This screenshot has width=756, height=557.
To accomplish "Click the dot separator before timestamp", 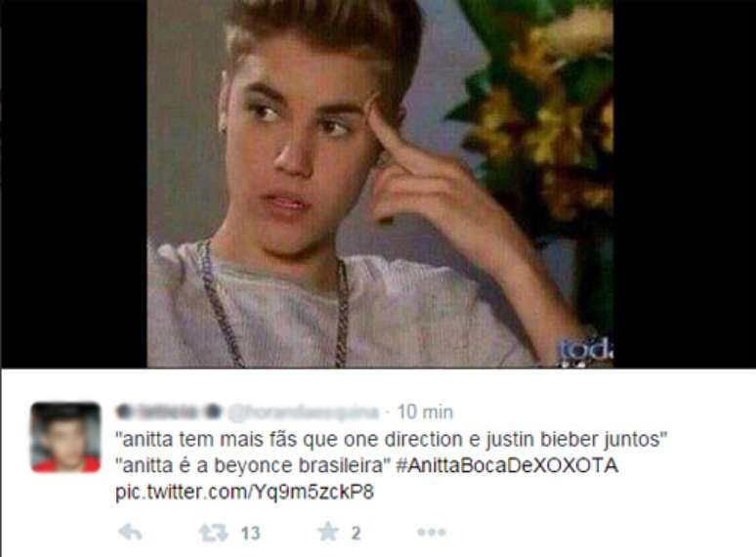I will pyautogui.click(x=388, y=412).
